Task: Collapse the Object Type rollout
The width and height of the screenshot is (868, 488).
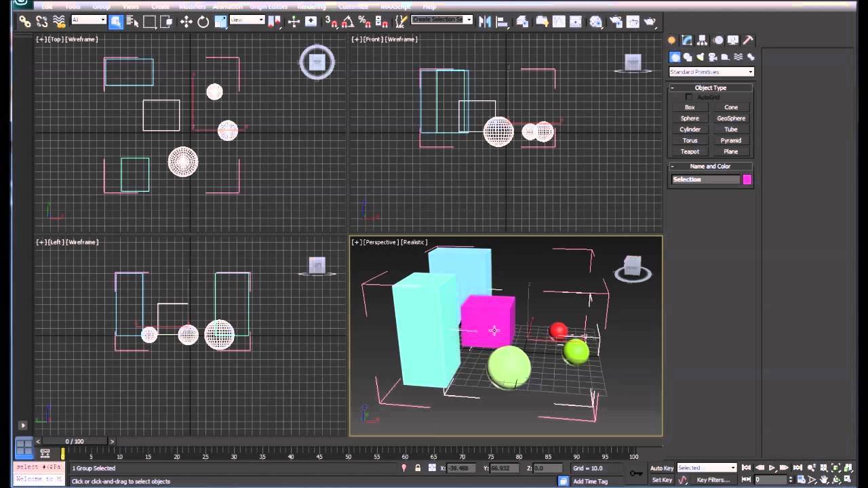Action: click(711, 87)
